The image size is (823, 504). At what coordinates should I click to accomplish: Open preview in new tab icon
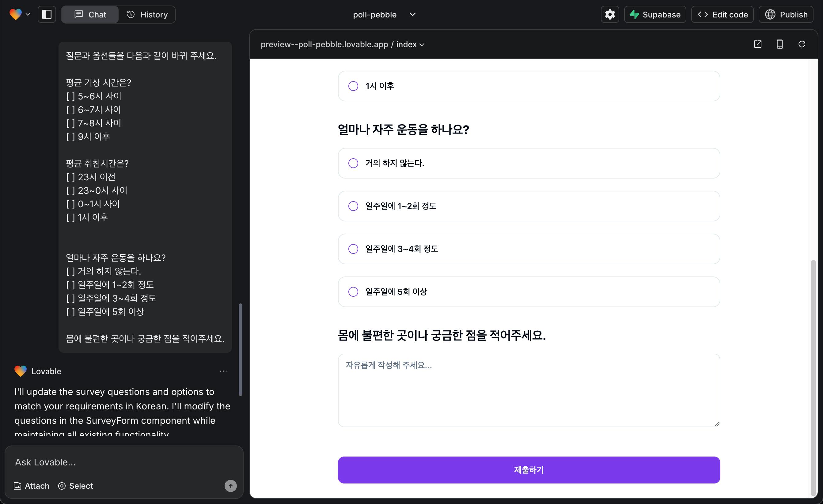[x=757, y=44]
